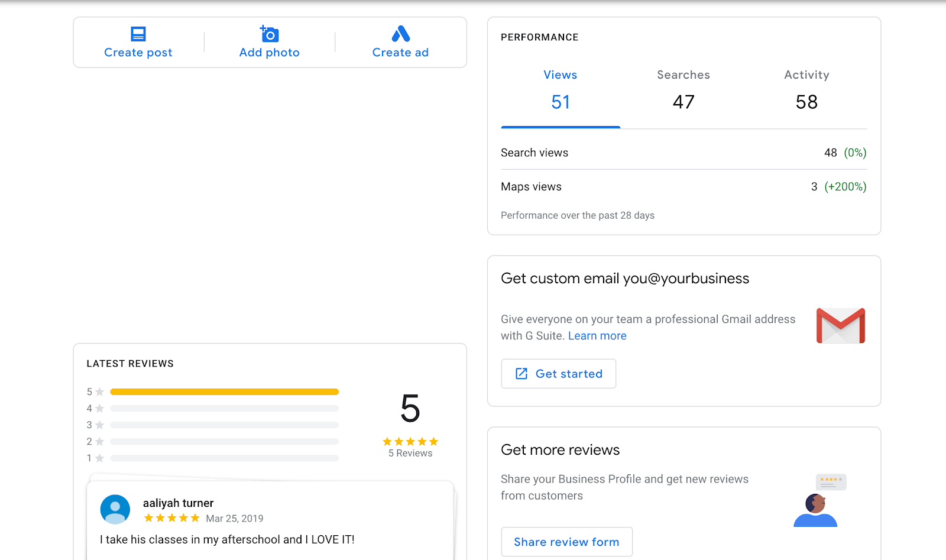Click the large average rating number 5
Viewport: 946px width, 560px height.
410,409
